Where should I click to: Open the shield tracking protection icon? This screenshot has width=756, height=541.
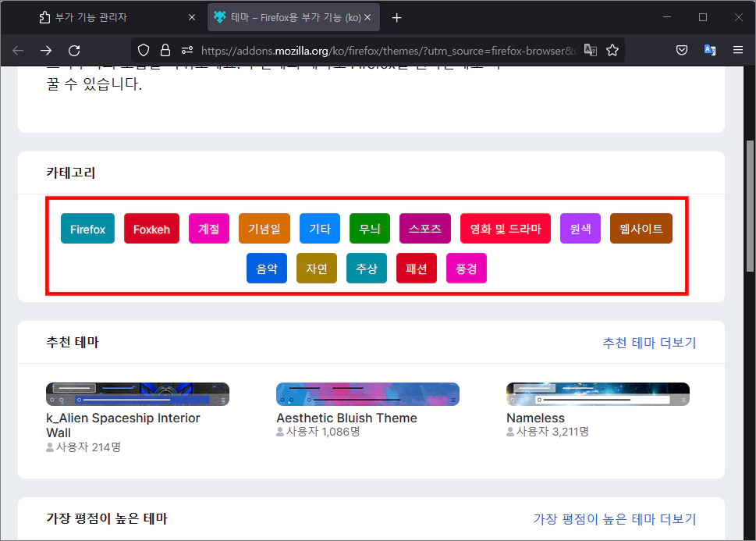pos(144,50)
